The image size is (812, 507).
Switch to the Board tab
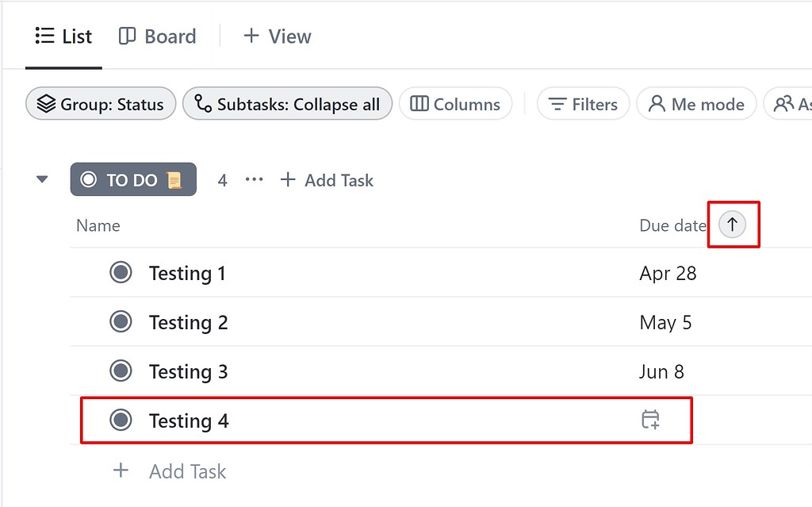pos(157,36)
